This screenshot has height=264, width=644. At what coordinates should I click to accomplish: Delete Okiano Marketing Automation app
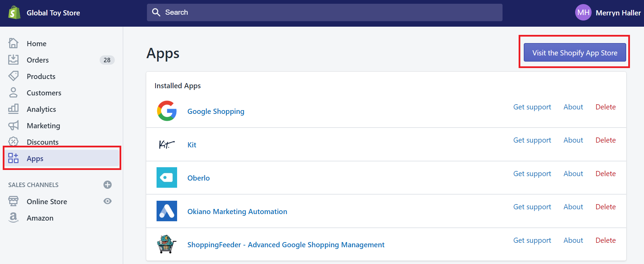[605, 207]
